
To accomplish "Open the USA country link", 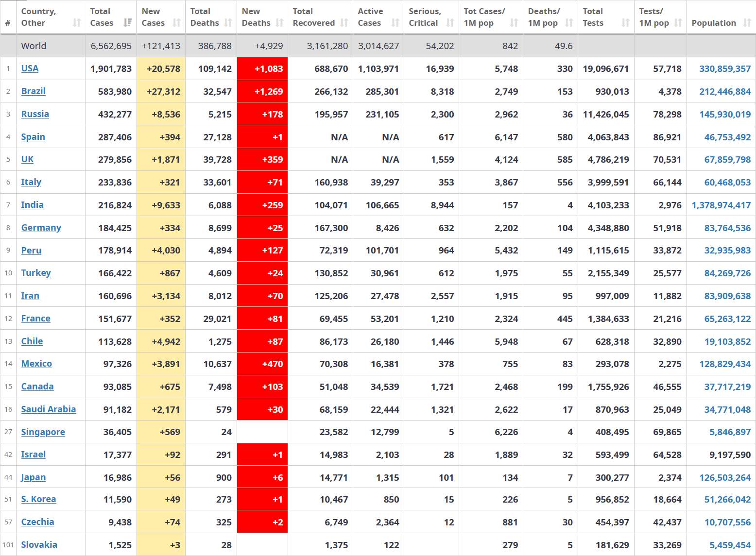I will [30, 68].
